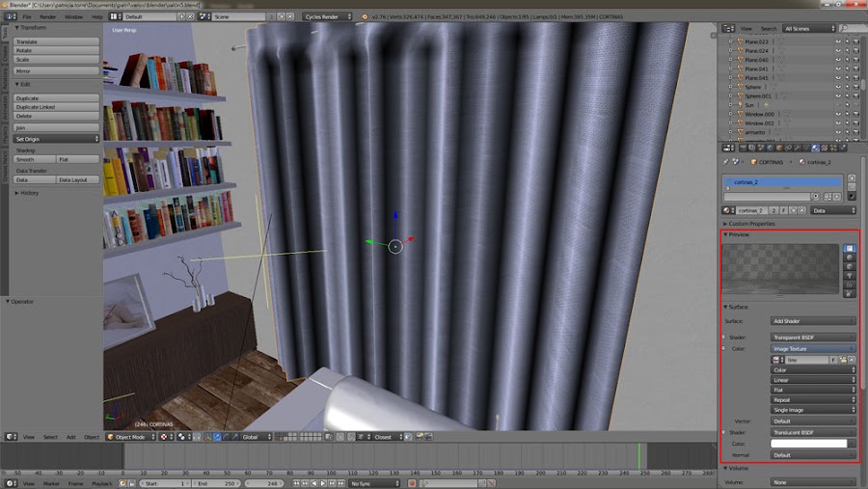Toggle renderability of Plane.040 in outliner

tap(855, 60)
